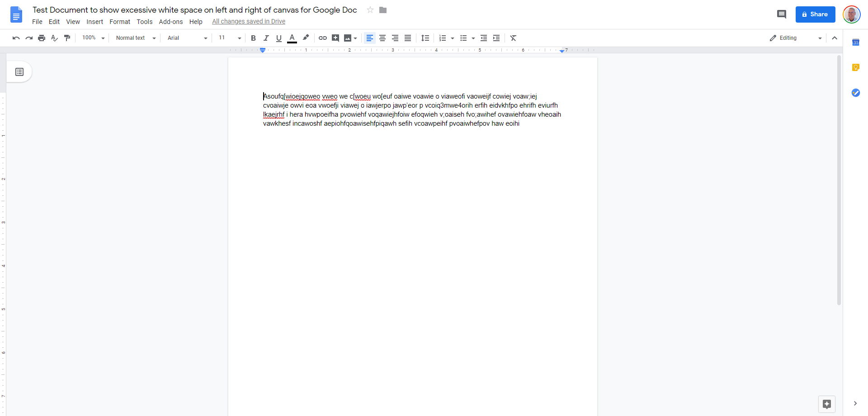Open All changes saved in Drive
Viewport: 868px width, 416px height.
(248, 21)
